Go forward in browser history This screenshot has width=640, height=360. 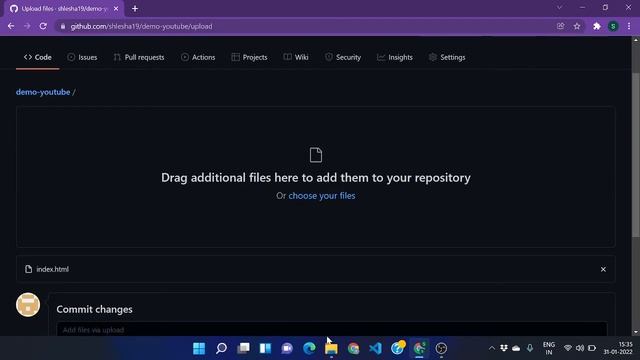27,26
